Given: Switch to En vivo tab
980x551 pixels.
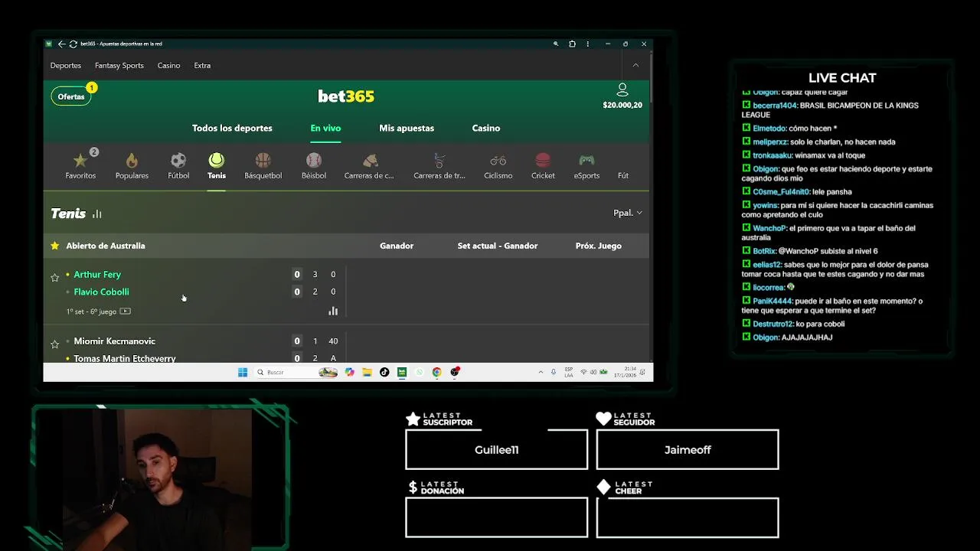Looking at the screenshot, I should click(325, 128).
